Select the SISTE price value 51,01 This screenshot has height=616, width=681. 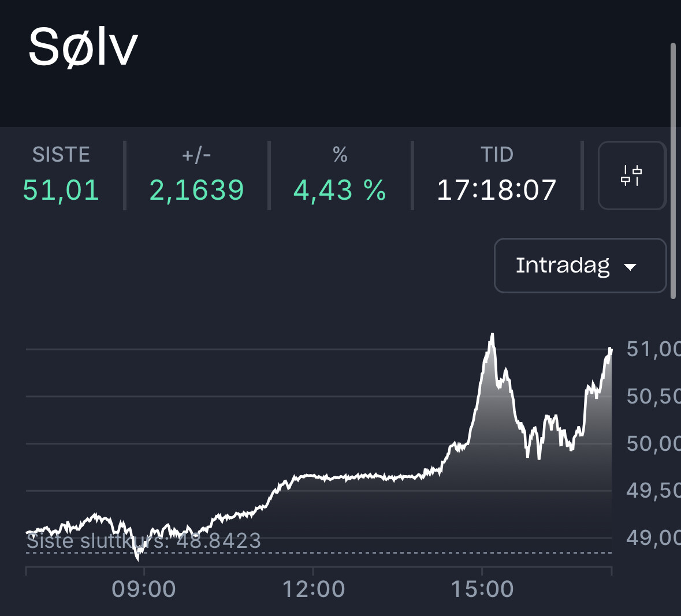[61, 190]
